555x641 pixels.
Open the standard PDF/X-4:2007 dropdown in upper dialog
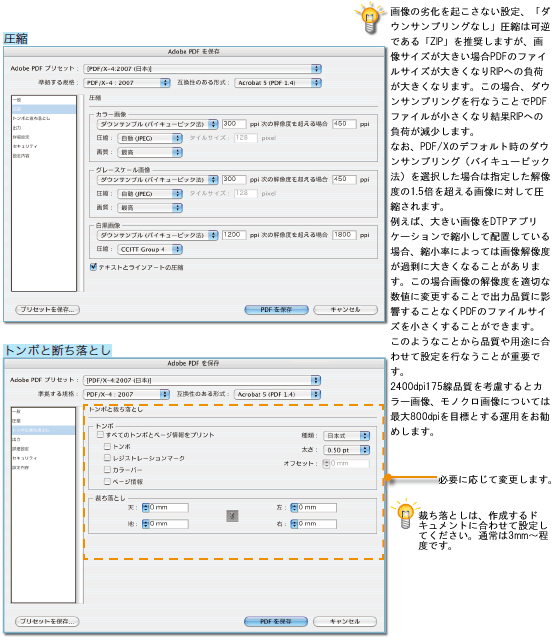(x=127, y=83)
